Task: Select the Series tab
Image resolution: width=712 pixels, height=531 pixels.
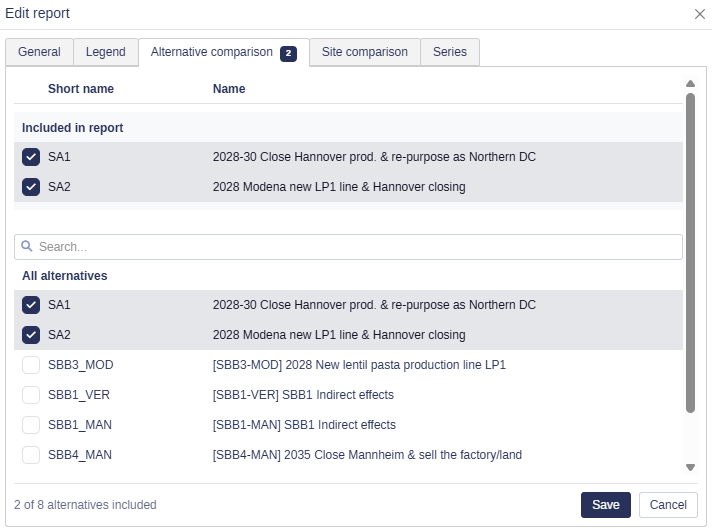Action: point(450,52)
